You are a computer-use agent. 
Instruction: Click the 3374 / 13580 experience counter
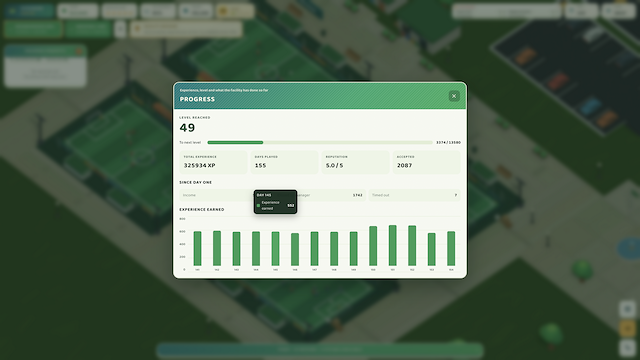448,142
